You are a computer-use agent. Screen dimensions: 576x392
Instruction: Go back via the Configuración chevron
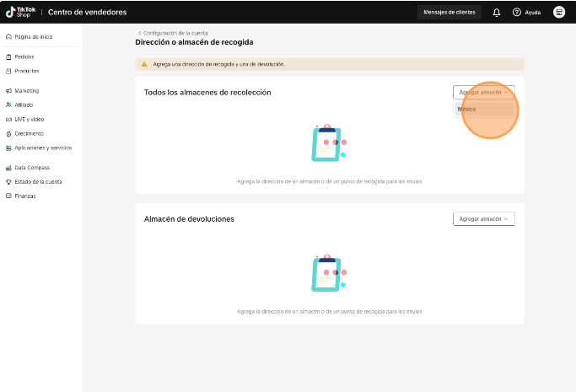coord(140,33)
